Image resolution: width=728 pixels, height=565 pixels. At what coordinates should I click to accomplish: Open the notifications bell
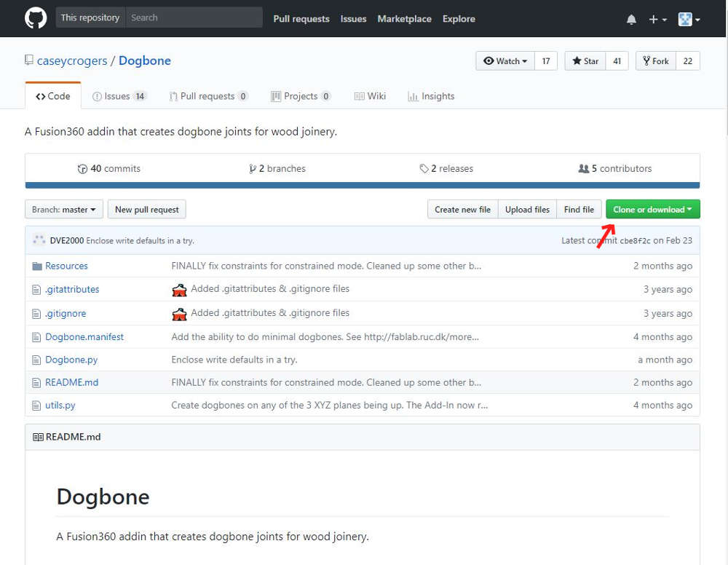[631, 20]
